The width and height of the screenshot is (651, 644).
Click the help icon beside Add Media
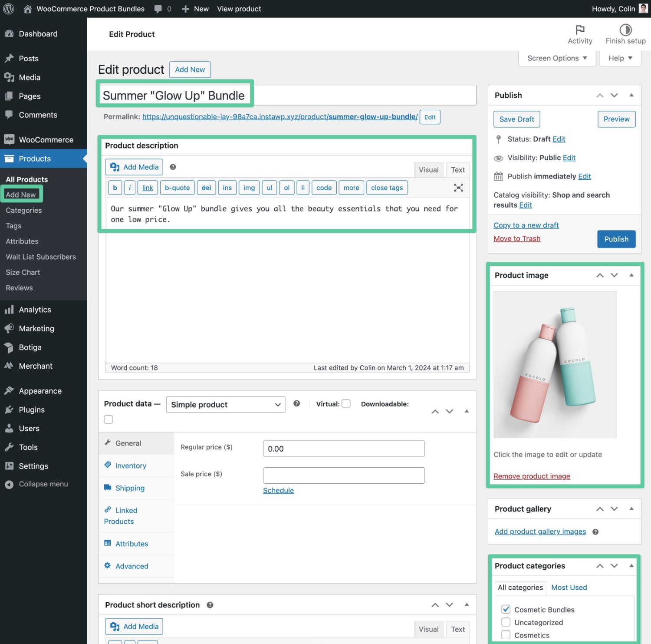point(173,167)
